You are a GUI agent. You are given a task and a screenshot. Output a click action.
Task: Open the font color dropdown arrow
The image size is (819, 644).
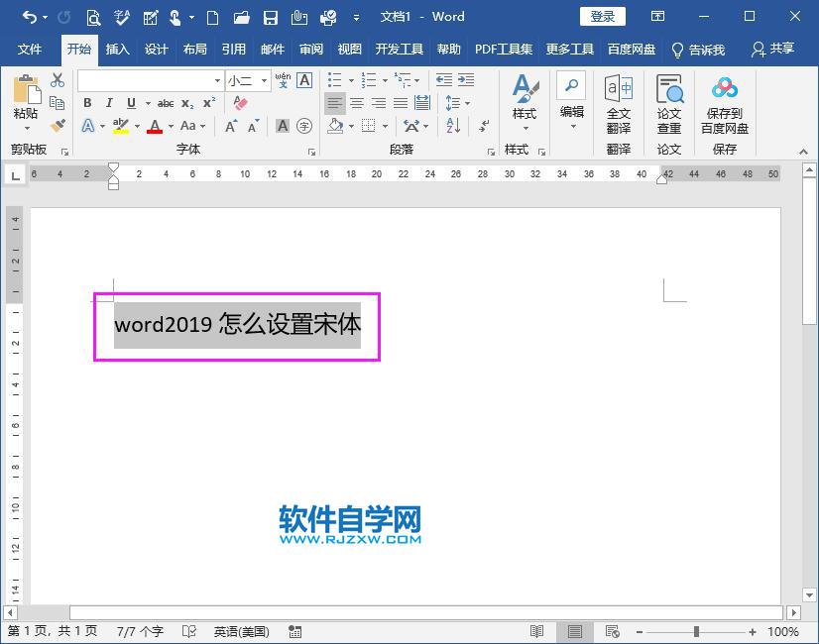169,127
